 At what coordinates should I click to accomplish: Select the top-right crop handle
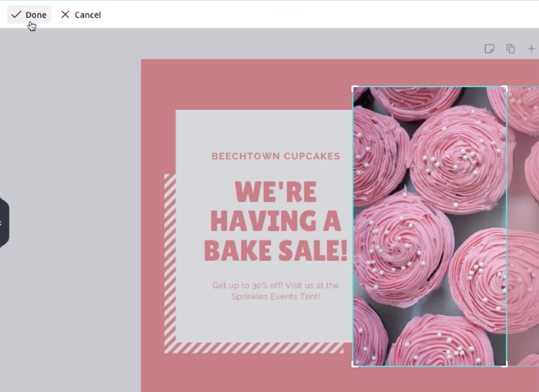tap(504, 89)
